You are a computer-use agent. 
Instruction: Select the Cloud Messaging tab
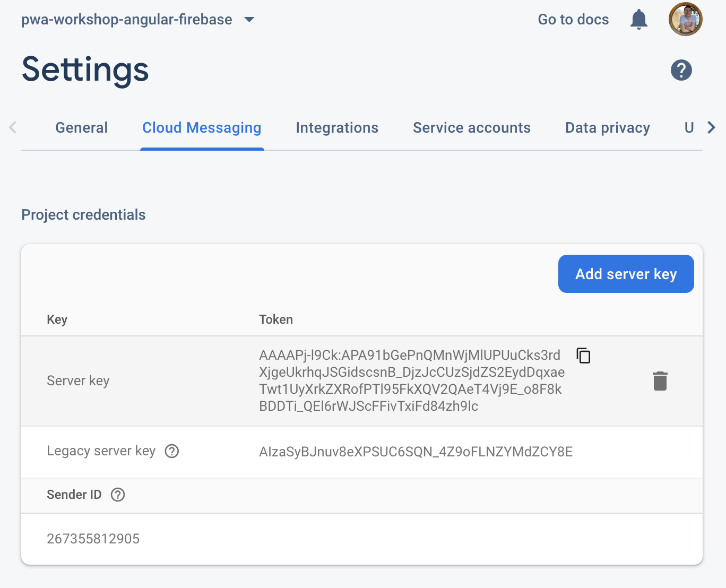pyautogui.click(x=202, y=128)
